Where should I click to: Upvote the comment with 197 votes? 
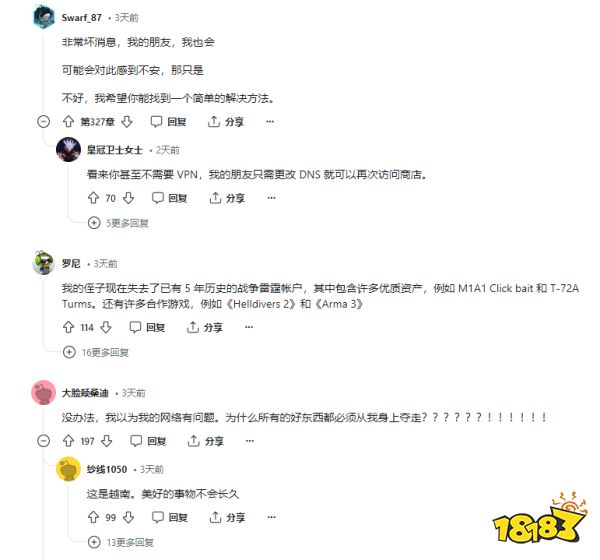click(x=68, y=441)
